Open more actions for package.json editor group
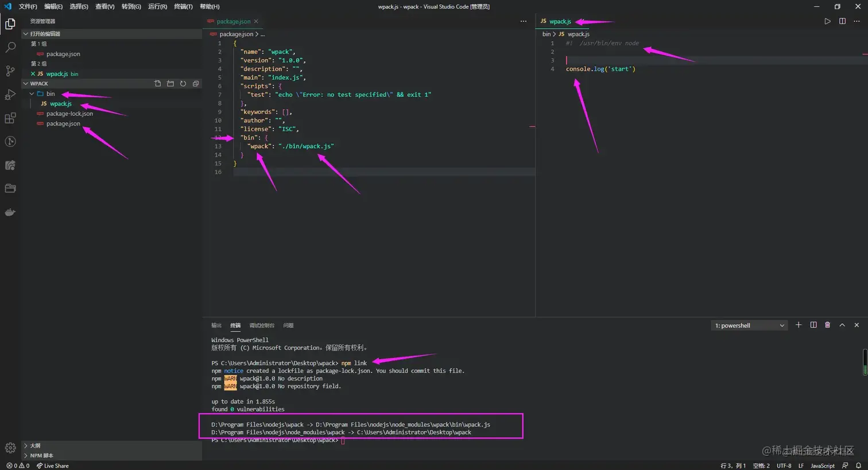868x470 pixels. coord(524,21)
